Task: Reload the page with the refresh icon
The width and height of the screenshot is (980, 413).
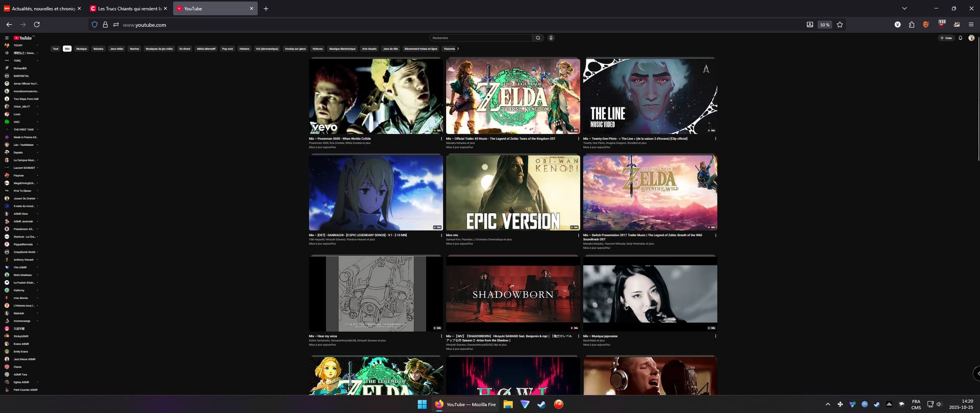Action: pyautogui.click(x=37, y=24)
